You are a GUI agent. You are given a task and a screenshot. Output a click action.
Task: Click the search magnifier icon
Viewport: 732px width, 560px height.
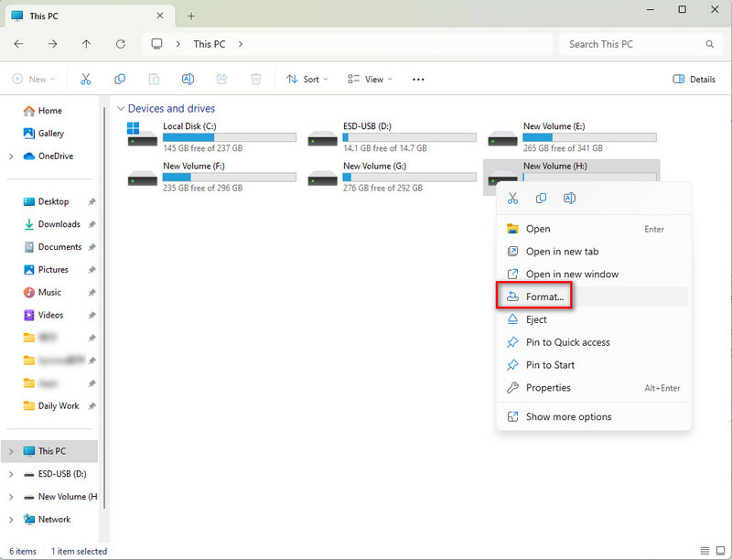(x=710, y=44)
